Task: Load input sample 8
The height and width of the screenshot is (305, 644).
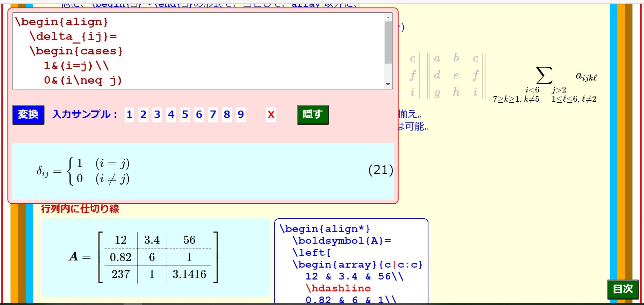Action: coord(227,115)
